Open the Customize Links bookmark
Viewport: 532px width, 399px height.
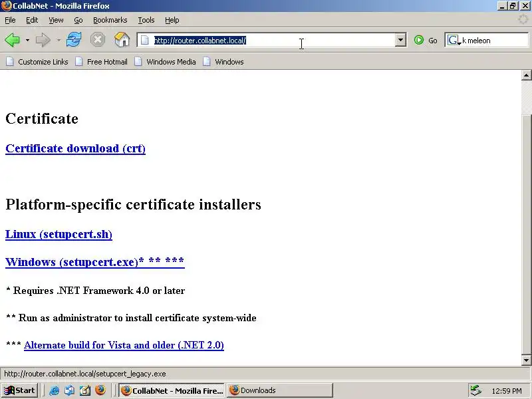tap(37, 62)
